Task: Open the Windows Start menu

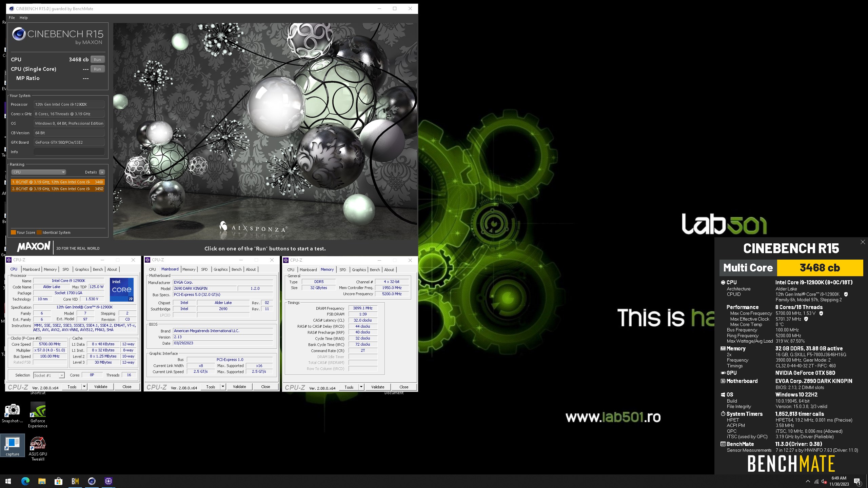Action: point(8,481)
